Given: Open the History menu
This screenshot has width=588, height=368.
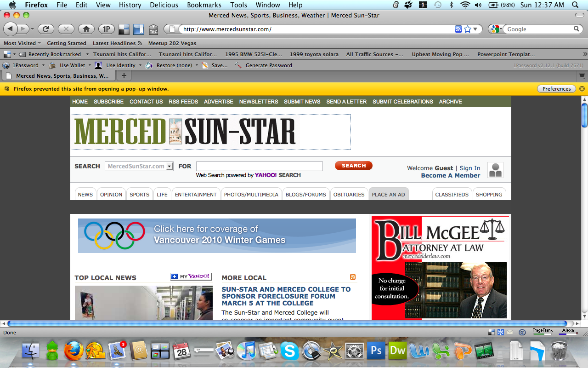Looking at the screenshot, I should 130,5.
